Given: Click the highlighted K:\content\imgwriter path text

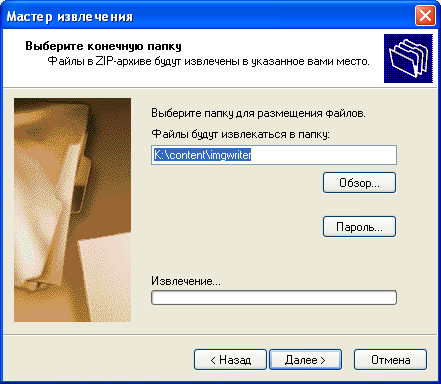Looking at the screenshot, I should tap(202, 155).
